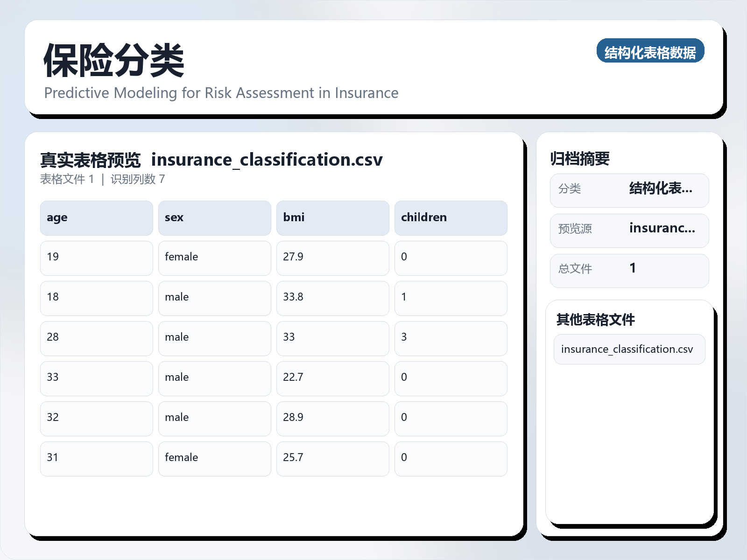The image size is (747, 560).
Task: Click the 结构化表格数据 badge
Action: coord(650,52)
